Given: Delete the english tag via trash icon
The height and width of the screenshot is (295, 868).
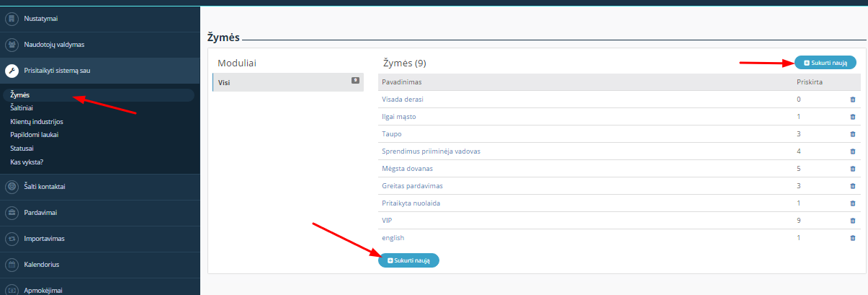Looking at the screenshot, I should pos(853,238).
